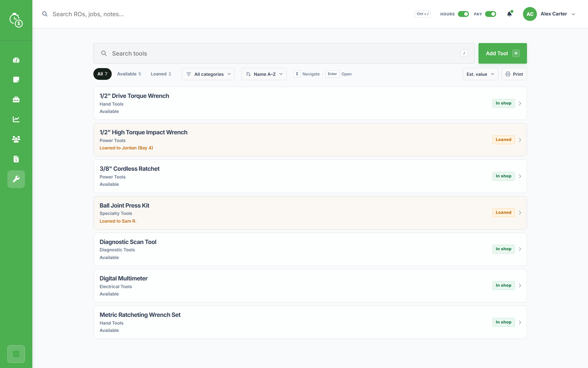
Task: Toggle the PAY switch
Action: click(491, 14)
